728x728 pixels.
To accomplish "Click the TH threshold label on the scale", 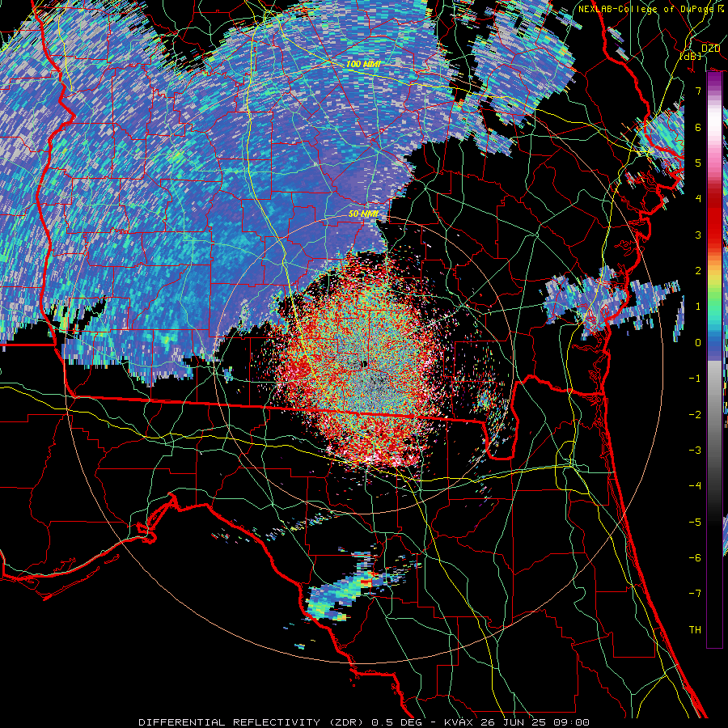I will point(695,630).
